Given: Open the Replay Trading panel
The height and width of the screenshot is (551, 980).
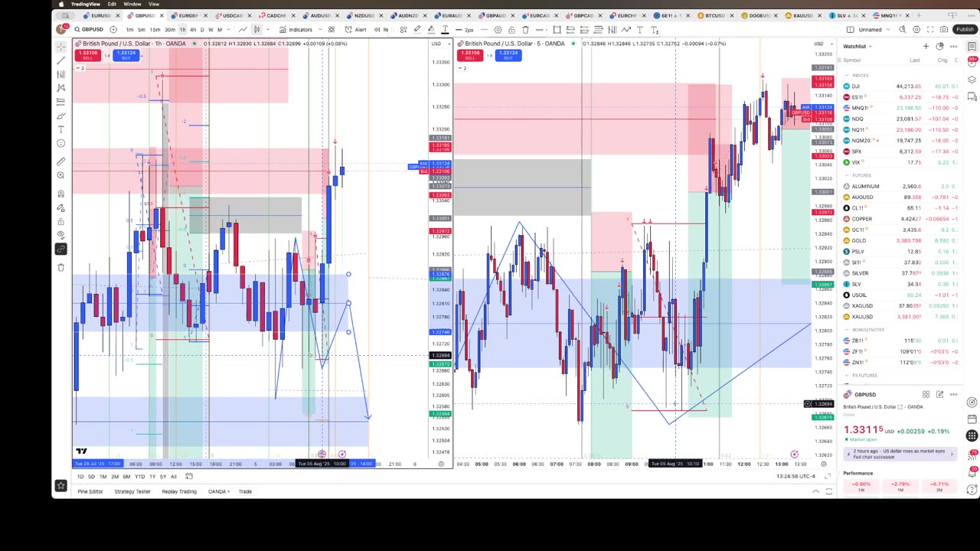Looking at the screenshot, I should (179, 491).
